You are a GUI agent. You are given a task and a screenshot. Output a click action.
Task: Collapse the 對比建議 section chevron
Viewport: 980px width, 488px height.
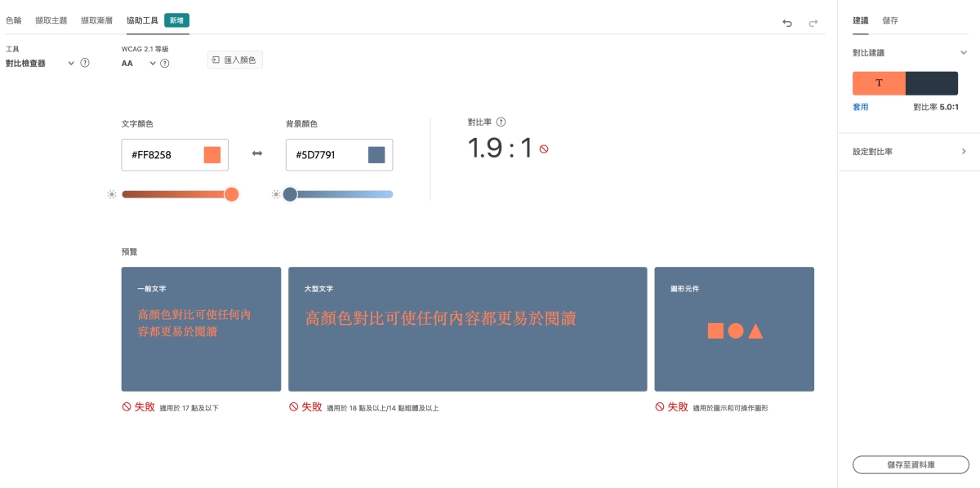tap(964, 52)
